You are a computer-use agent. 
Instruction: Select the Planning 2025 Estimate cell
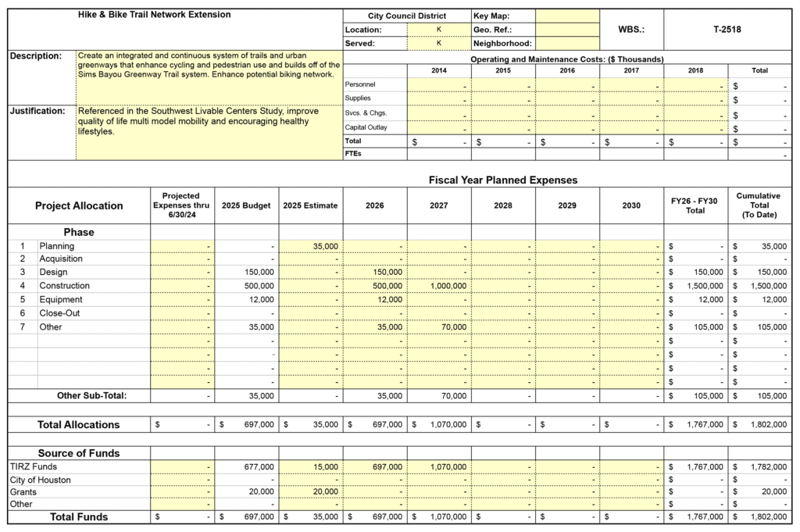(310, 246)
